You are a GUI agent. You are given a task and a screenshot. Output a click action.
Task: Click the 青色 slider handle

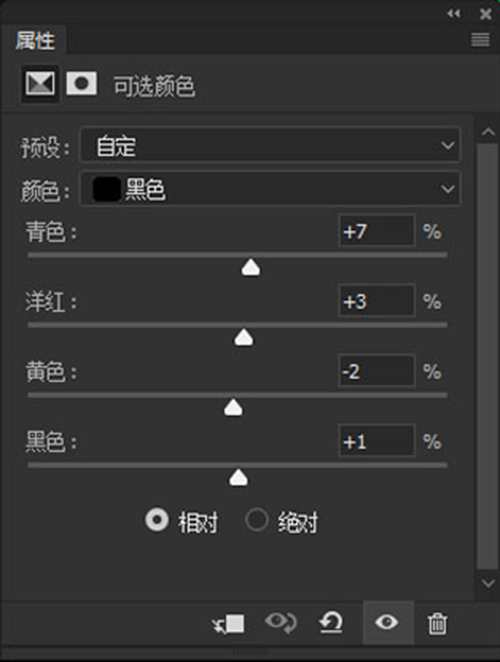tap(251, 268)
